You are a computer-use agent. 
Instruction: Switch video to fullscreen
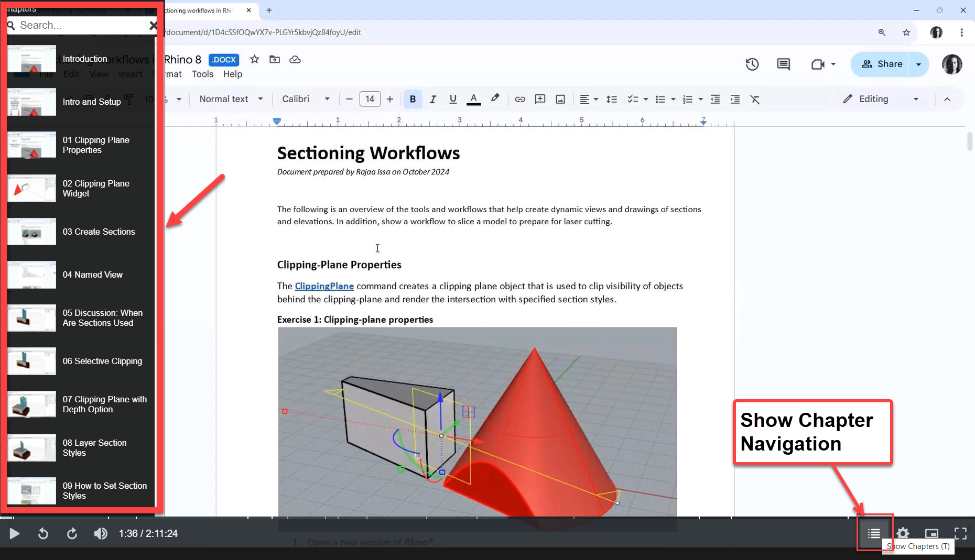point(960,533)
